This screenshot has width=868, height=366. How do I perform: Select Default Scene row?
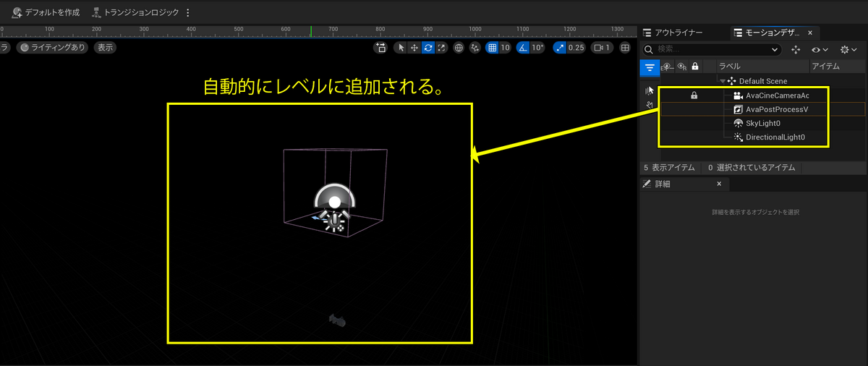point(762,81)
